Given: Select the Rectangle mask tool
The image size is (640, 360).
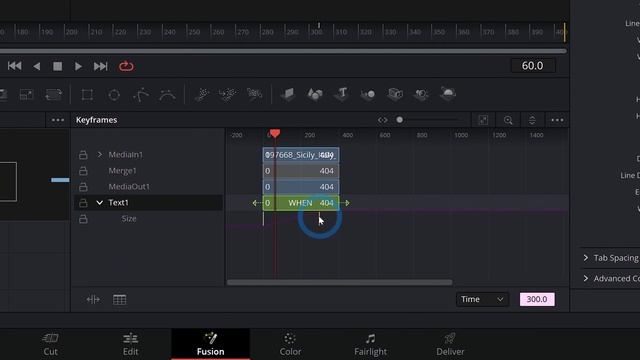Looking at the screenshot, I should [x=87, y=95].
